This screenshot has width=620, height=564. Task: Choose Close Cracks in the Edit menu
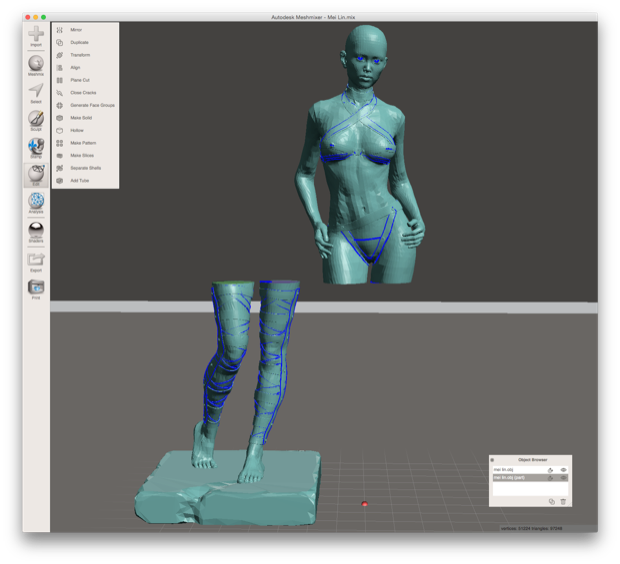coord(85,93)
